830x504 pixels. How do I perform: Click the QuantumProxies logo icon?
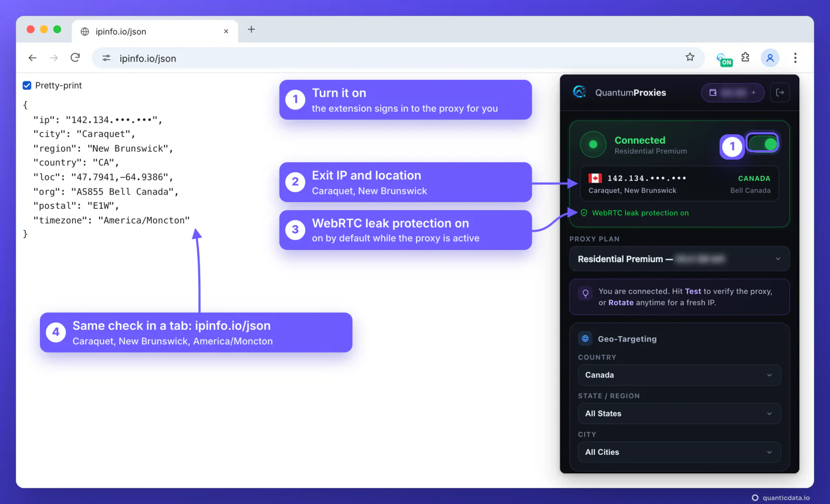[x=579, y=92]
